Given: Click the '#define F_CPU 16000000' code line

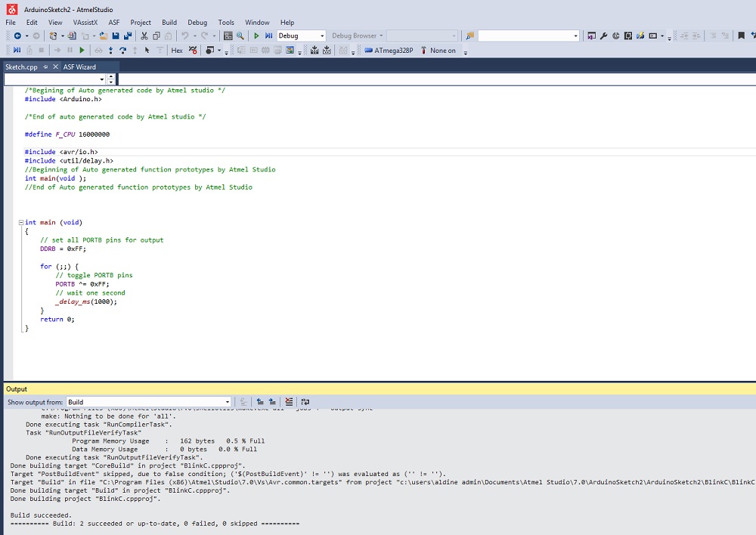Looking at the screenshot, I should 67,135.
